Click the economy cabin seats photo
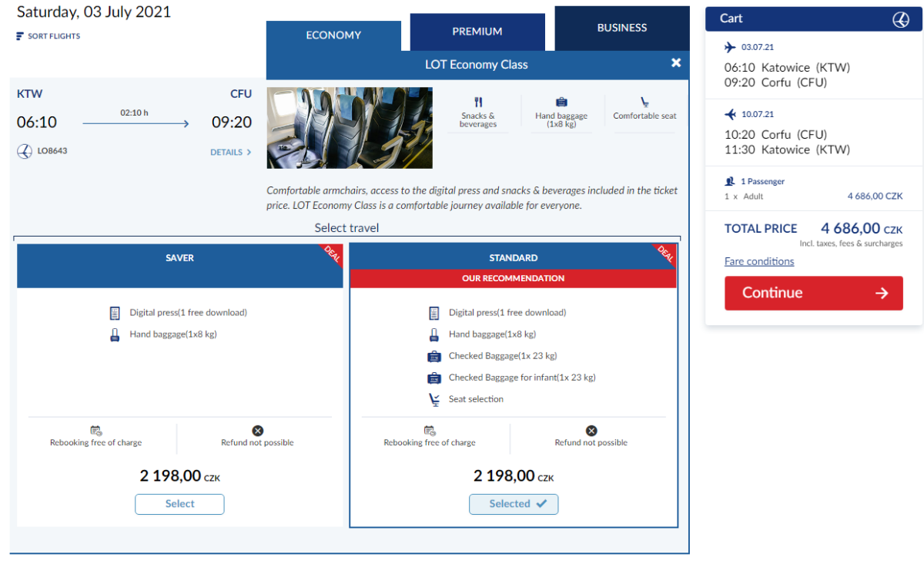The height and width of the screenshot is (561, 924). coord(350,128)
